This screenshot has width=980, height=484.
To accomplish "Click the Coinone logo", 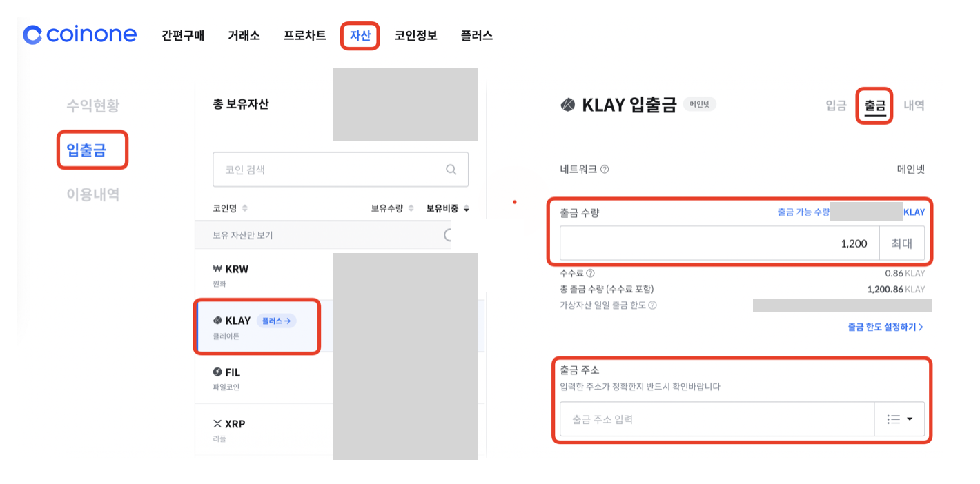I will tap(79, 34).
